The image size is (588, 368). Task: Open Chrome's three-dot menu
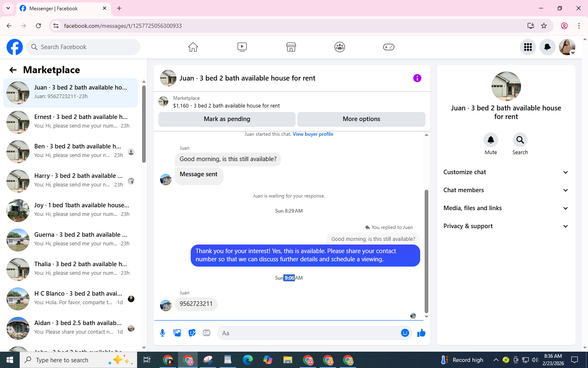(x=579, y=26)
